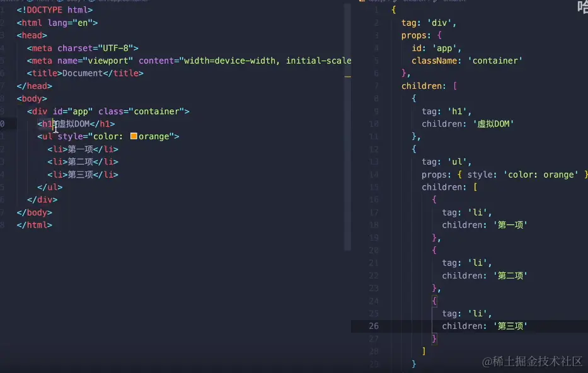Click the <title>Document</title> line
Image resolution: width=588 pixels, height=373 pixels.
tap(85, 74)
